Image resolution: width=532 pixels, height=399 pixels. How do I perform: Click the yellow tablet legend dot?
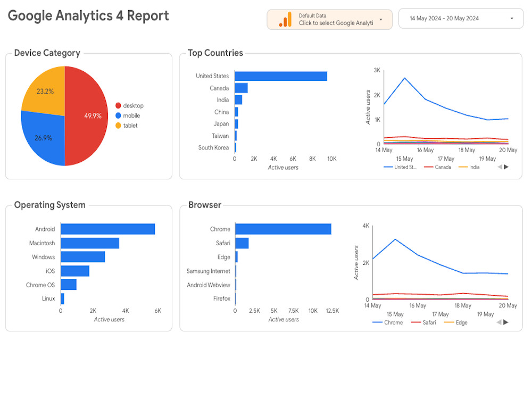[x=118, y=126]
